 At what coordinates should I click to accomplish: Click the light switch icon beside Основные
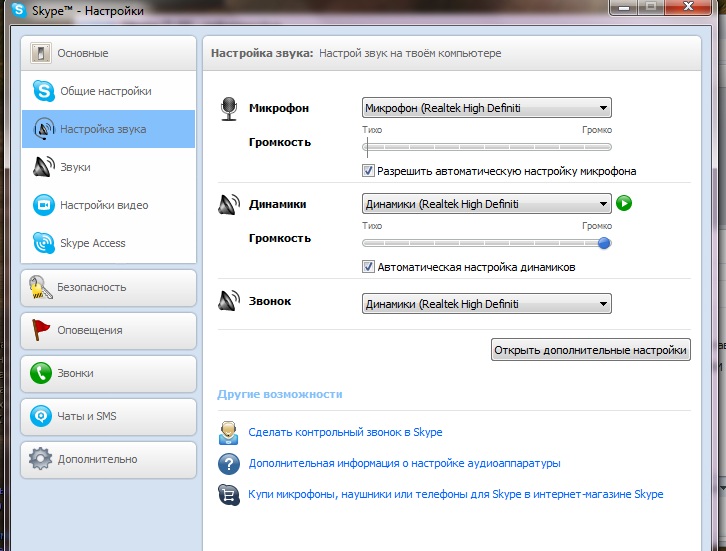tap(41, 53)
